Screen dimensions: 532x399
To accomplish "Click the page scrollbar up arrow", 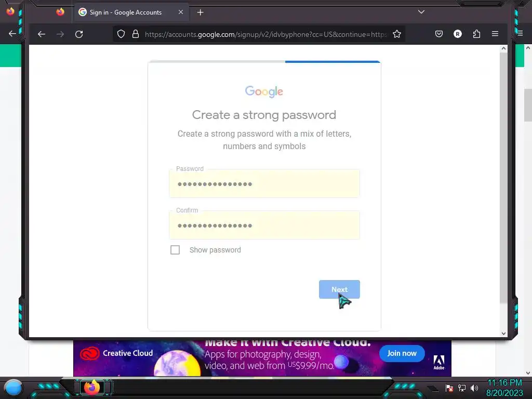I will point(503,48).
